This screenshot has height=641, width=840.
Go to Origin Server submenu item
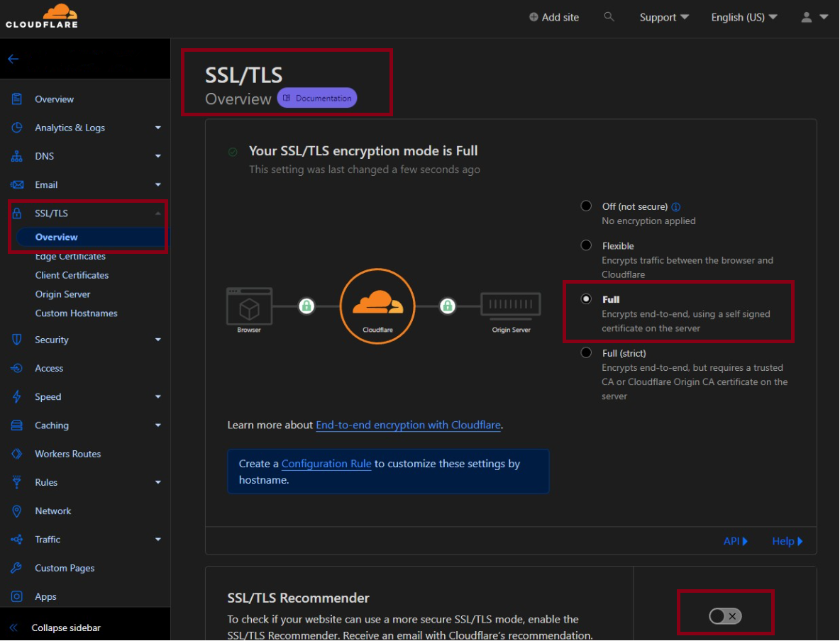point(62,294)
